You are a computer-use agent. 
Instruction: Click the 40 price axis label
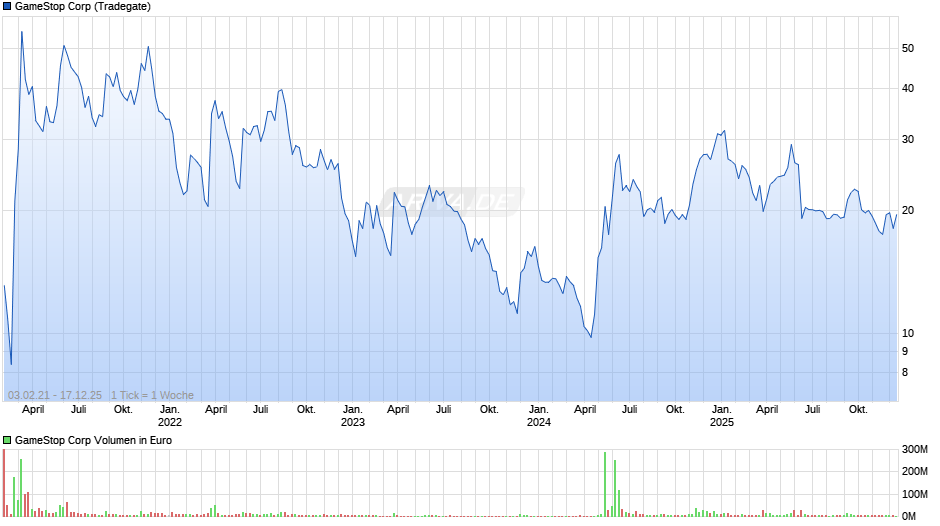pyautogui.click(x=908, y=89)
